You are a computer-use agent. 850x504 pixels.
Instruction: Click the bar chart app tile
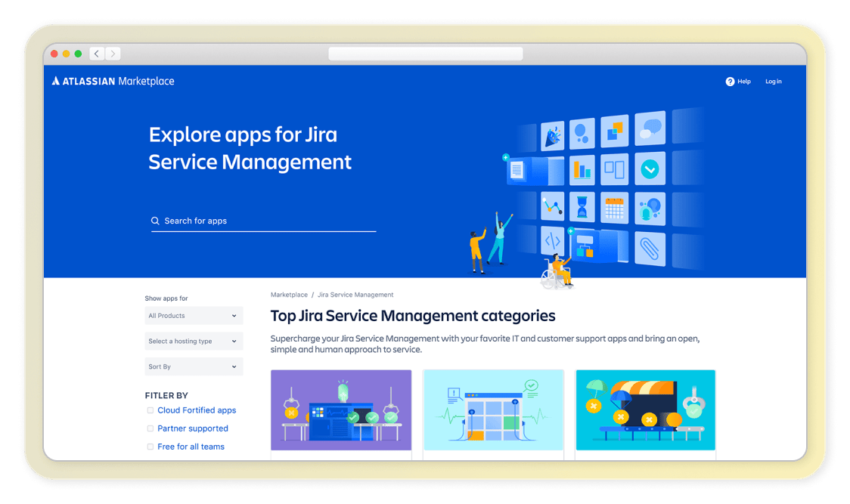coord(582,169)
